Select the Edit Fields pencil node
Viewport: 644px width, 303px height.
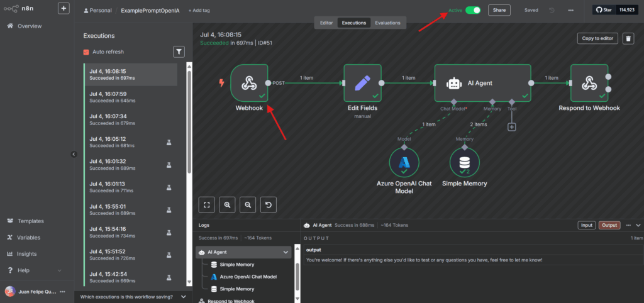363,82
